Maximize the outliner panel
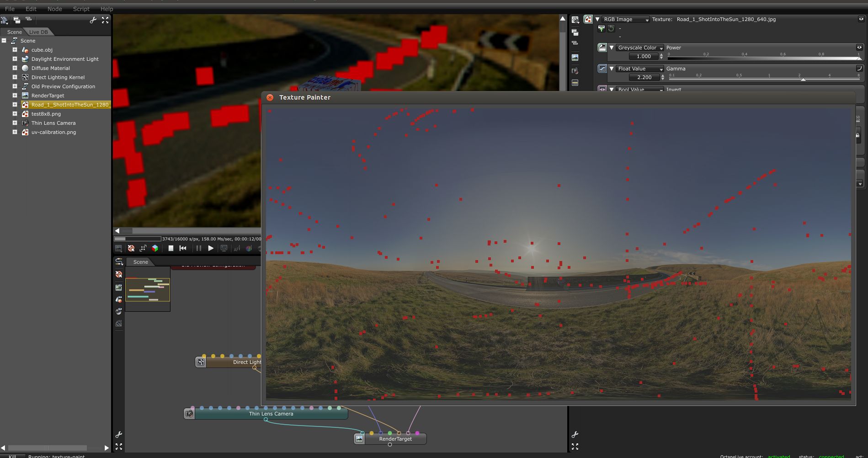Image resolution: width=868 pixels, height=458 pixels. point(105,20)
